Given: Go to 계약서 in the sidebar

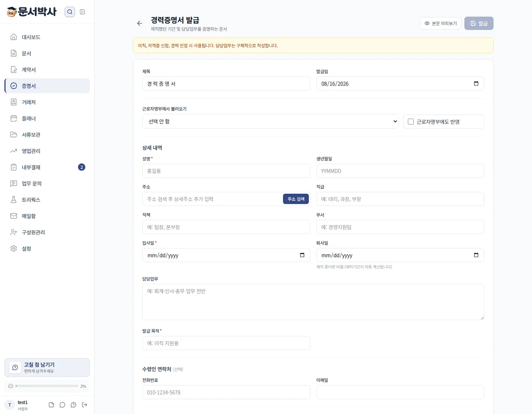Looking at the screenshot, I should (x=47, y=69).
